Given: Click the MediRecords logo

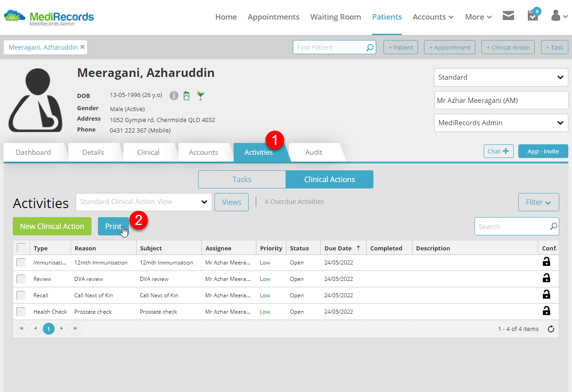Looking at the screenshot, I should click(49, 17).
